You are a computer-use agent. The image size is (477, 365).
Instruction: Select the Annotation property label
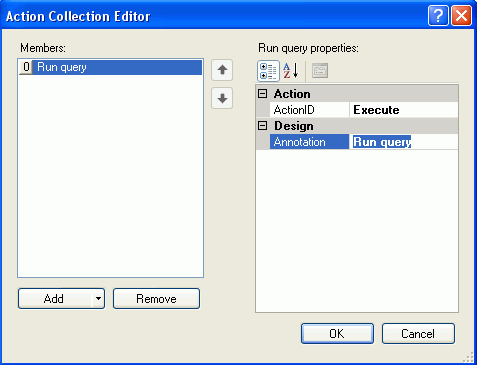click(309, 142)
